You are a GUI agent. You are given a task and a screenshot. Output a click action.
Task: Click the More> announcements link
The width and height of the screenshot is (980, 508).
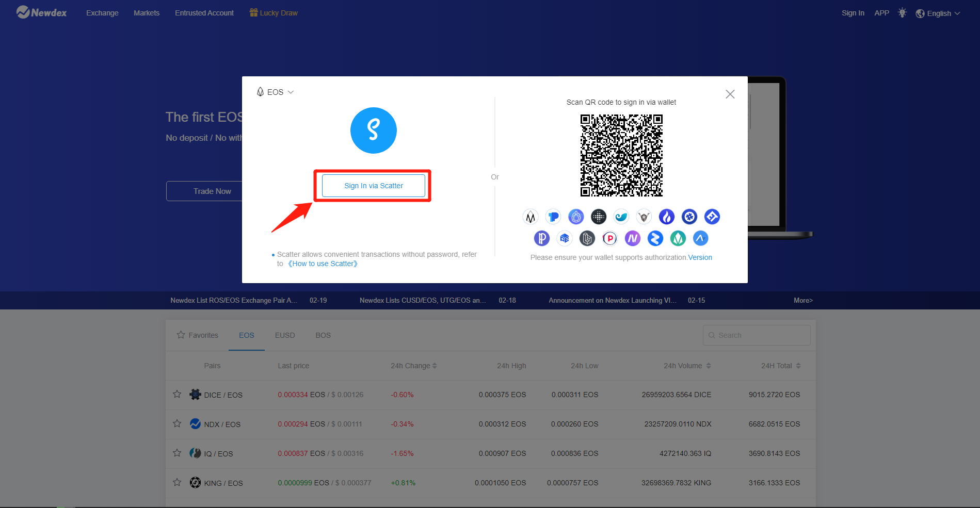(x=803, y=300)
